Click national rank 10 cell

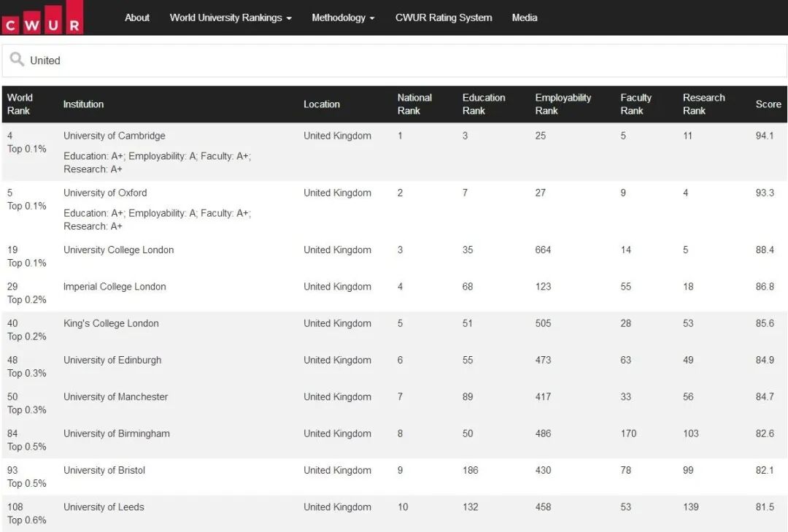(403, 507)
